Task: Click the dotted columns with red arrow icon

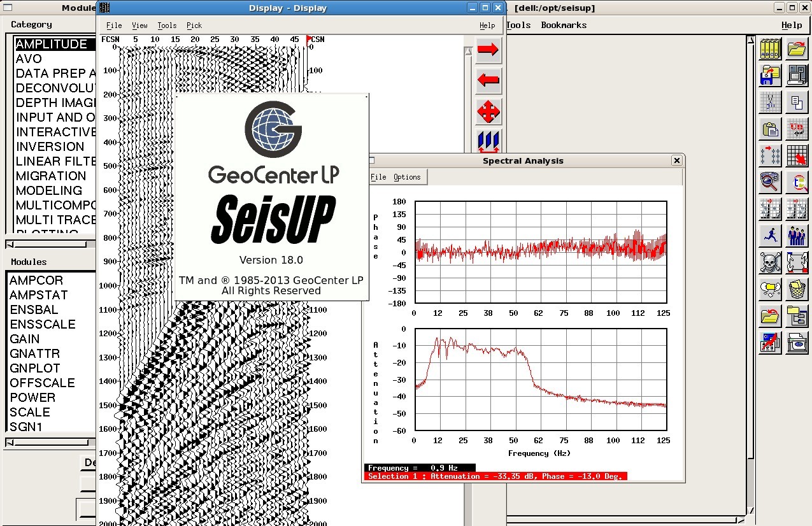Action: pos(771,156)
